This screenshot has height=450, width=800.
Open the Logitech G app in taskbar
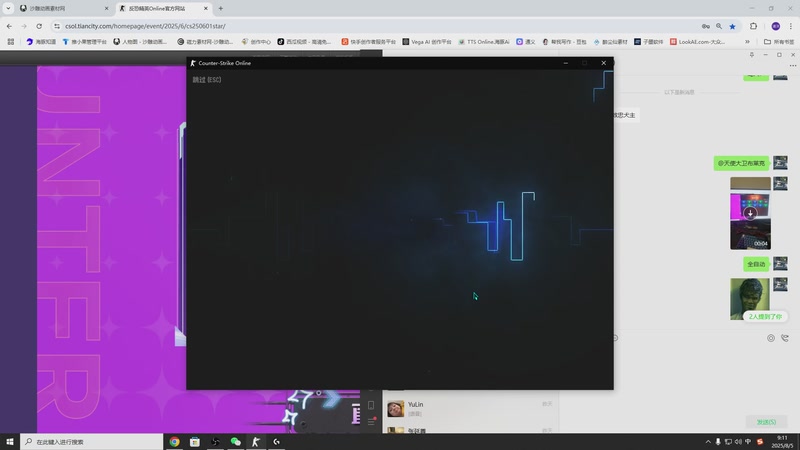click(277, 442)
